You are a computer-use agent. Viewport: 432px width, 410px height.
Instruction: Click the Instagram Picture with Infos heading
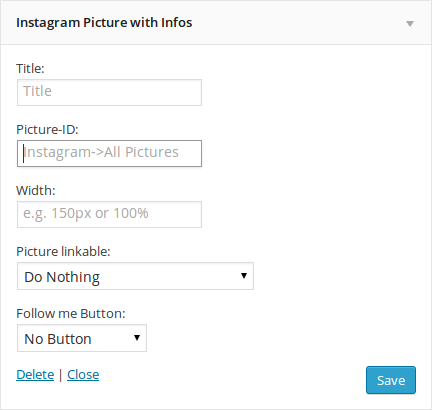(104, 23)
